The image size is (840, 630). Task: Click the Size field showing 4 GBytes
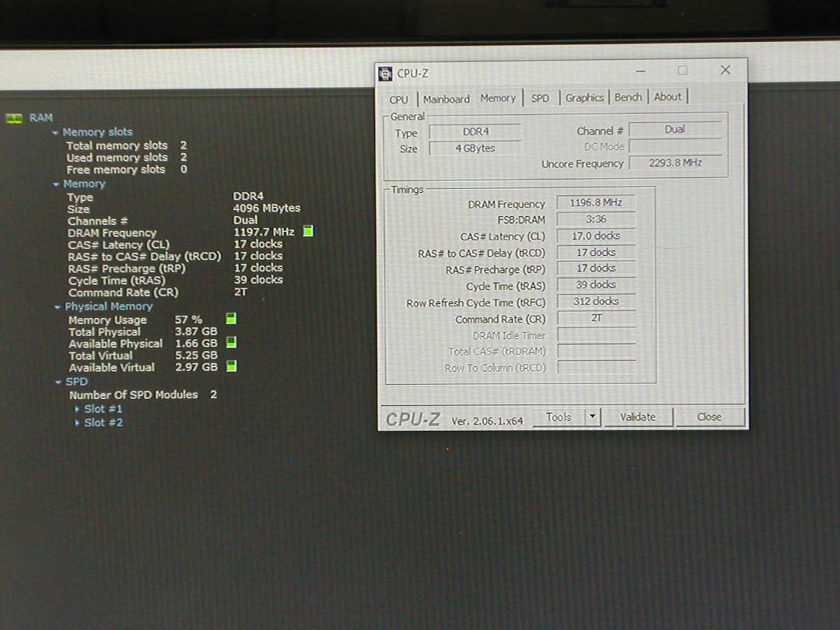tap(475, 149)
